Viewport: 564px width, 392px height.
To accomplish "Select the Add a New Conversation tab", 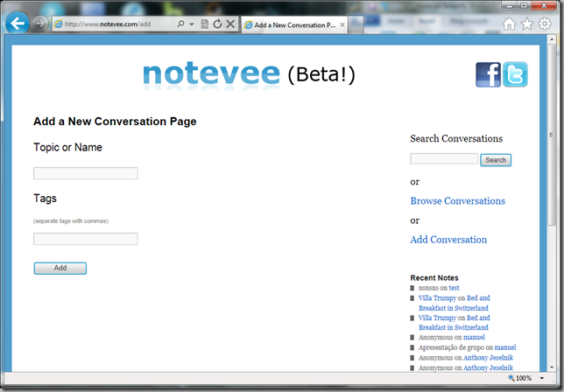I will [294, 24].
